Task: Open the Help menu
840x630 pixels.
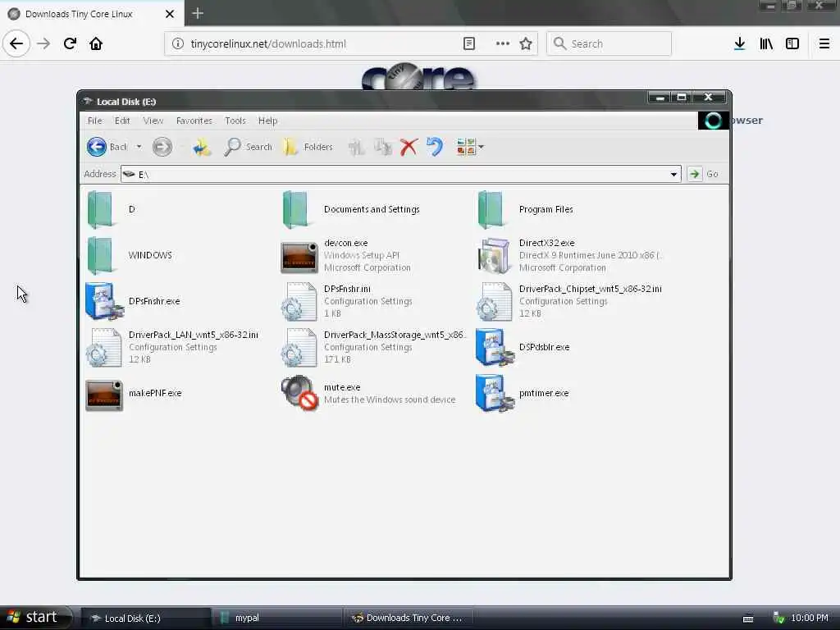Action: coord(268,121)
